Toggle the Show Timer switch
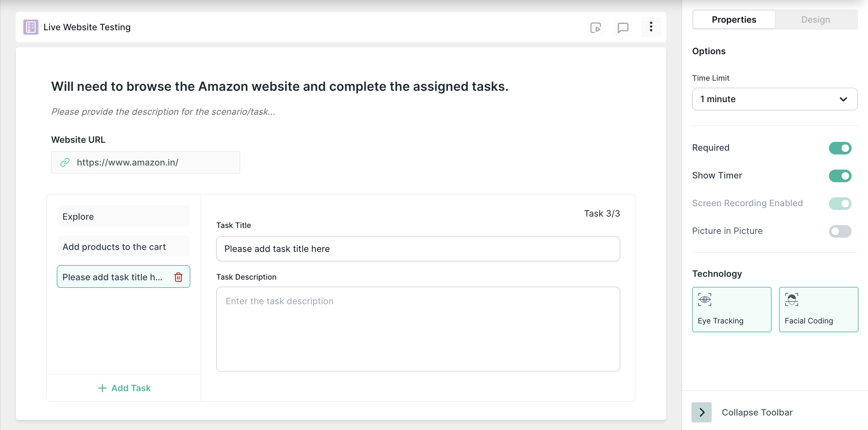Viewport: 868px width, 430px height. coord(840,176)
